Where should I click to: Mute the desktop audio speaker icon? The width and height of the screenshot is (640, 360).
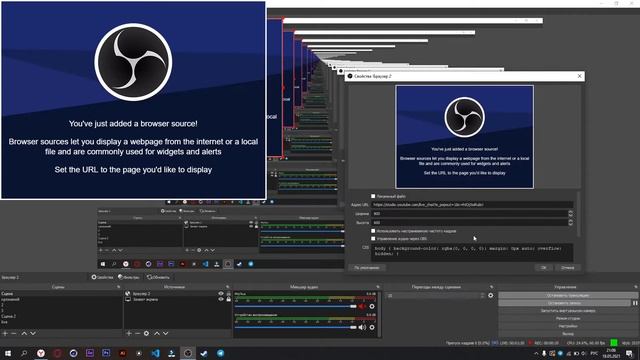coord(362,327)
